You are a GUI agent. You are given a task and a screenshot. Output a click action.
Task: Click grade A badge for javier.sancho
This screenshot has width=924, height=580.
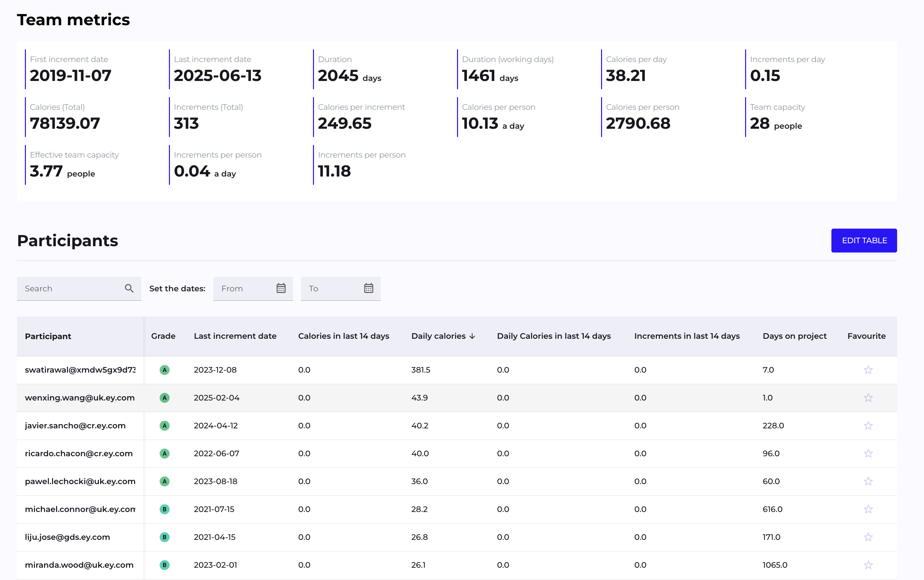point(164,426)
